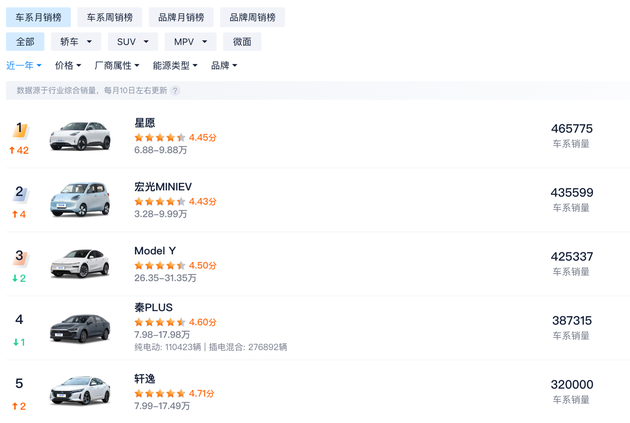Click the rank 3 medal badge
The image size is (630, 423).
click(x=20, y=256)
